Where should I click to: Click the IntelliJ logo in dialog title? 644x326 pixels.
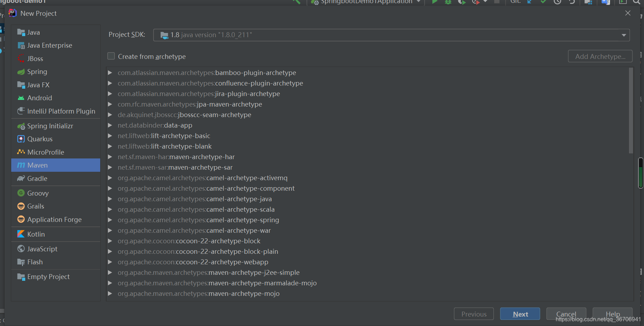click(13, 13)
